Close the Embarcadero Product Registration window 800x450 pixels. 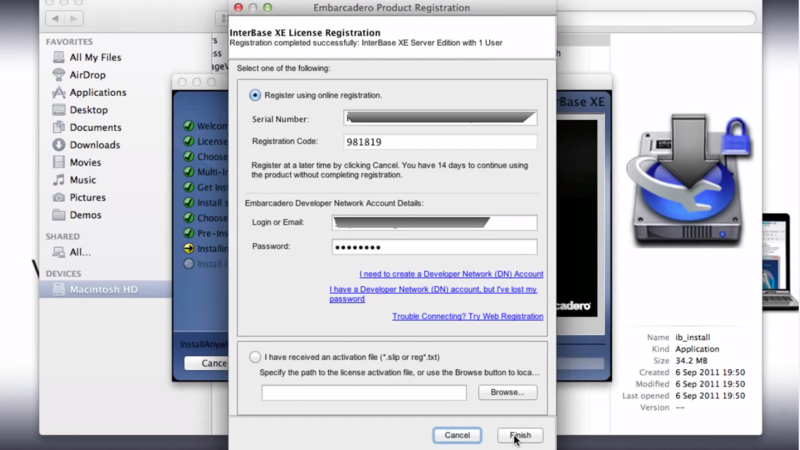tap(238, 7)
